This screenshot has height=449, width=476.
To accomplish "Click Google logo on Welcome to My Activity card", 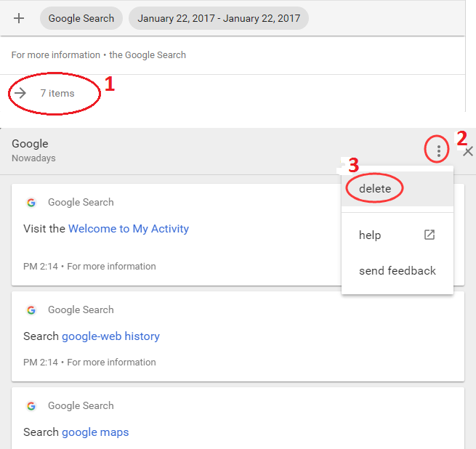I will coord(31,203).
